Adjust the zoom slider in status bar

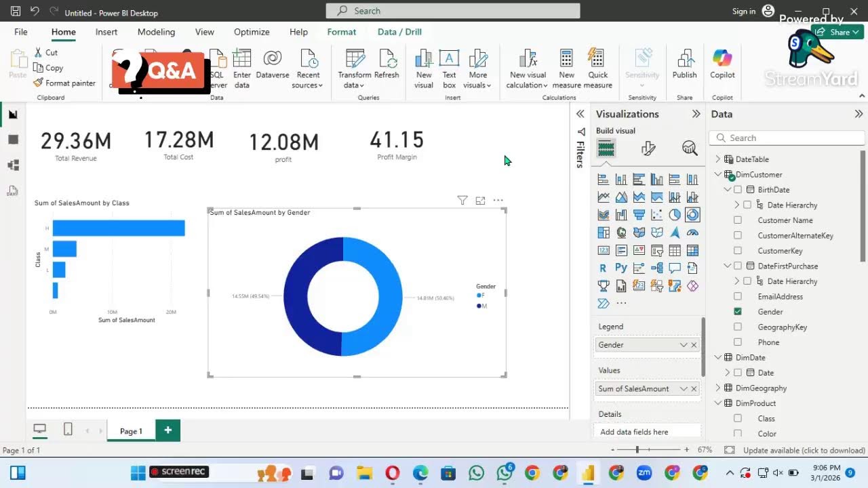636,450
